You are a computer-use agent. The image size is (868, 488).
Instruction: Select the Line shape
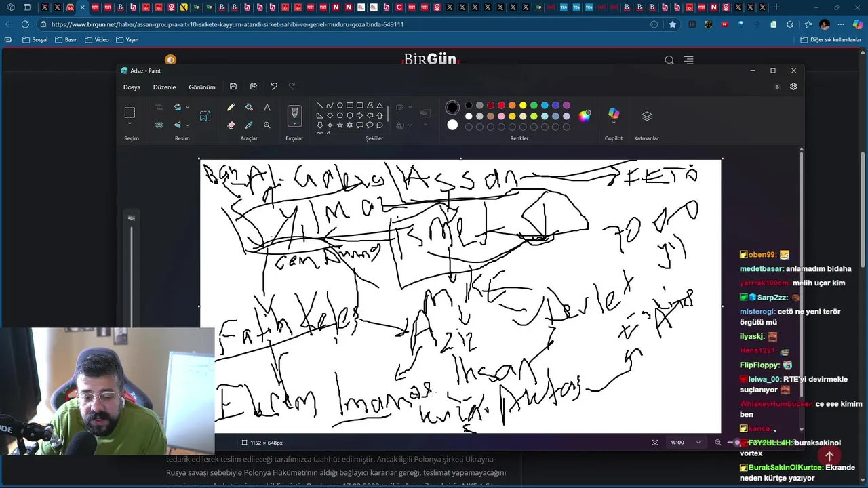pyautogui.click(x=320, y=106)
